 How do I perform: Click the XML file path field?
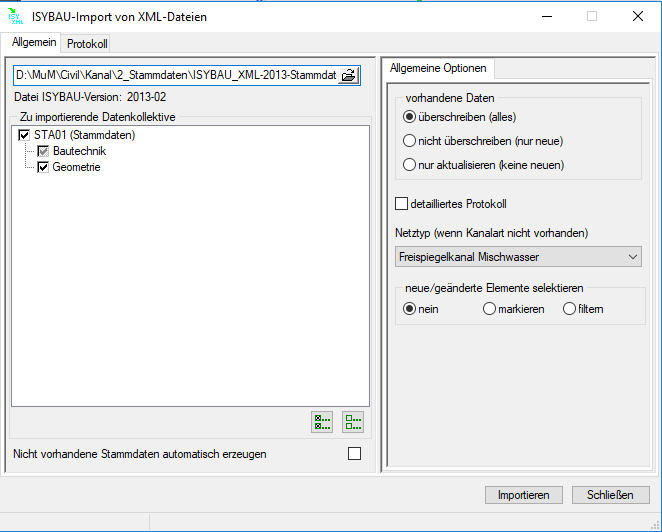pos(175,75)
